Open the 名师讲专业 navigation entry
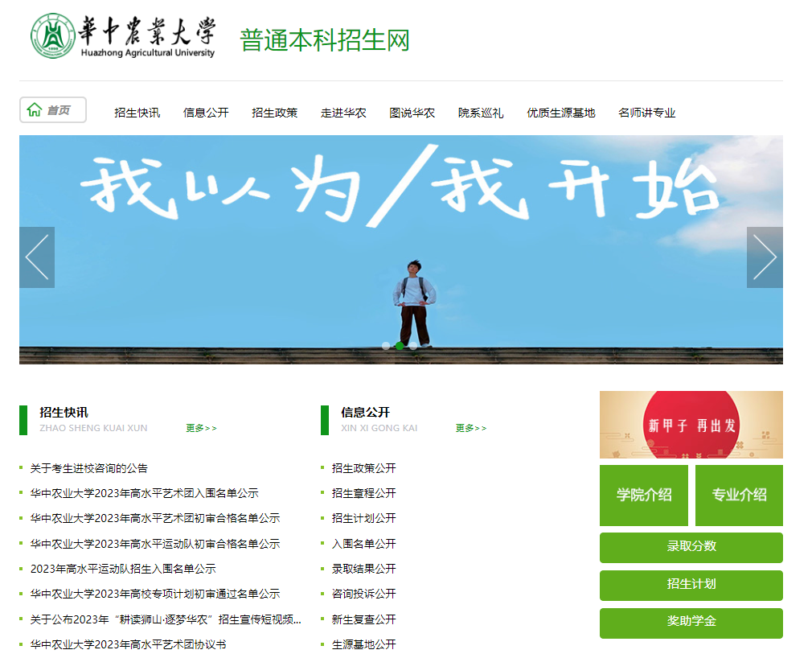The width and height of the screenshot is (812, 654). 646,113
